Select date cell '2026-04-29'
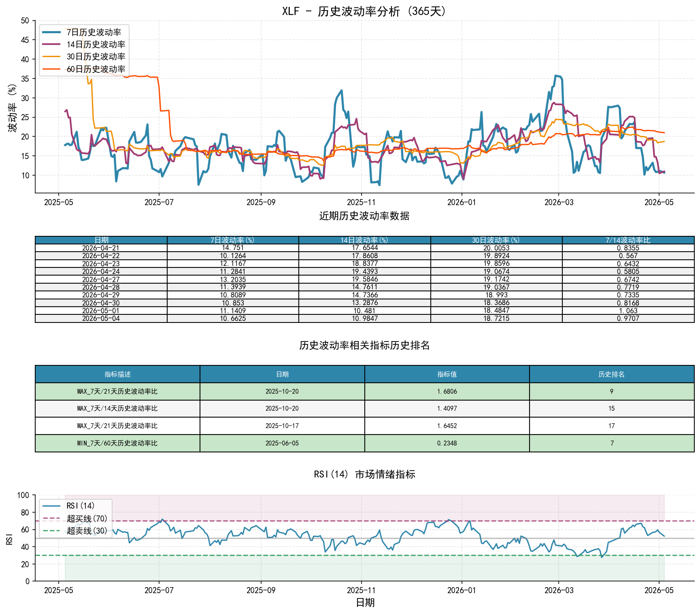 pyautogui.click(x=101, y=295)
